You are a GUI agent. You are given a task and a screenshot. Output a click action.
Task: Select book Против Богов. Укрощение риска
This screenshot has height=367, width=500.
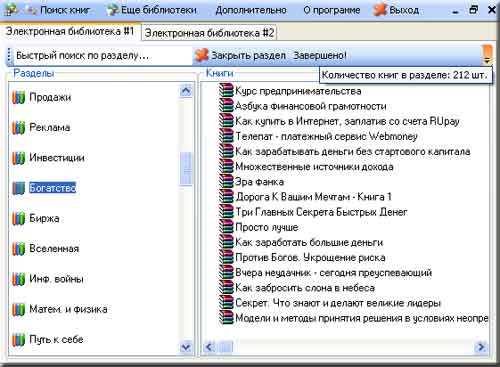pos(310,258)
